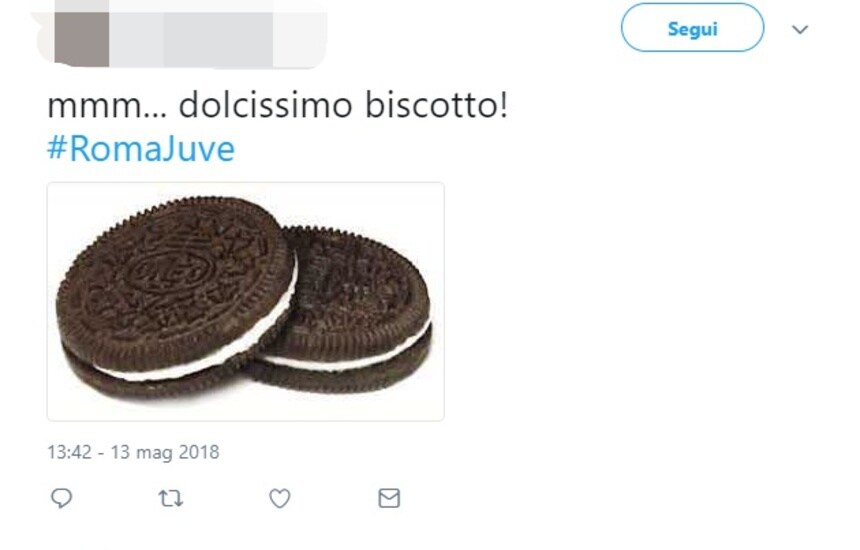Reply to the tweet via speech bubble icon
Image resolution: width=860 pixels, height=550 pixels.
coord(61,498)
